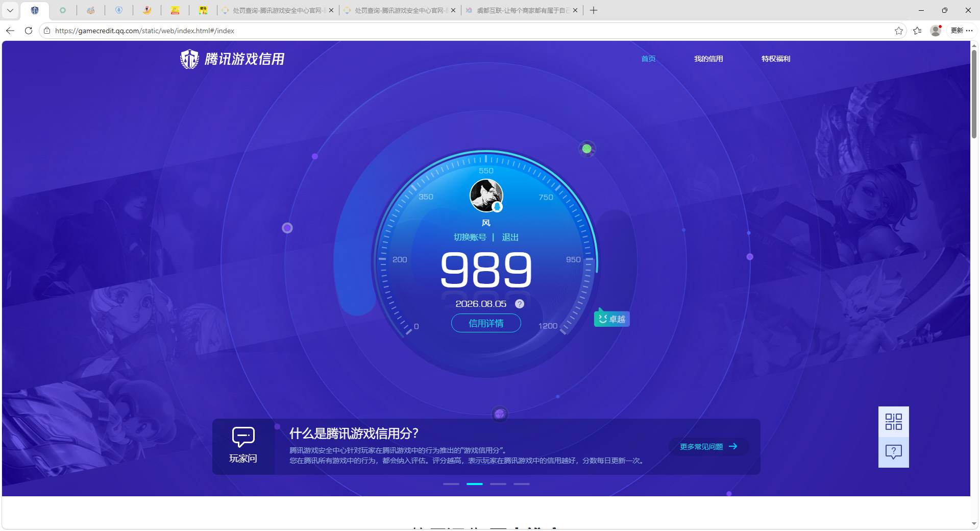Click the date 2026.08.05
This screenshot has width=980, height=531.
point(481,304)
